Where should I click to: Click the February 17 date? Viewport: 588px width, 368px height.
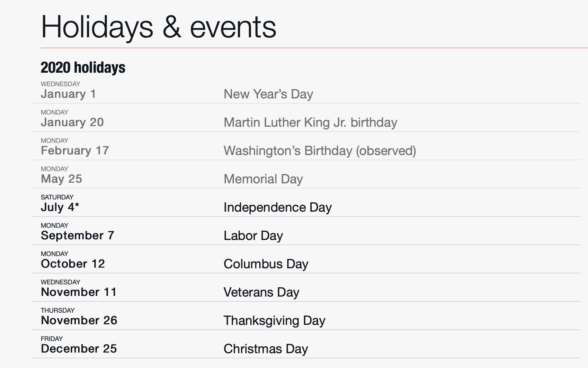(x=75, y=151)
